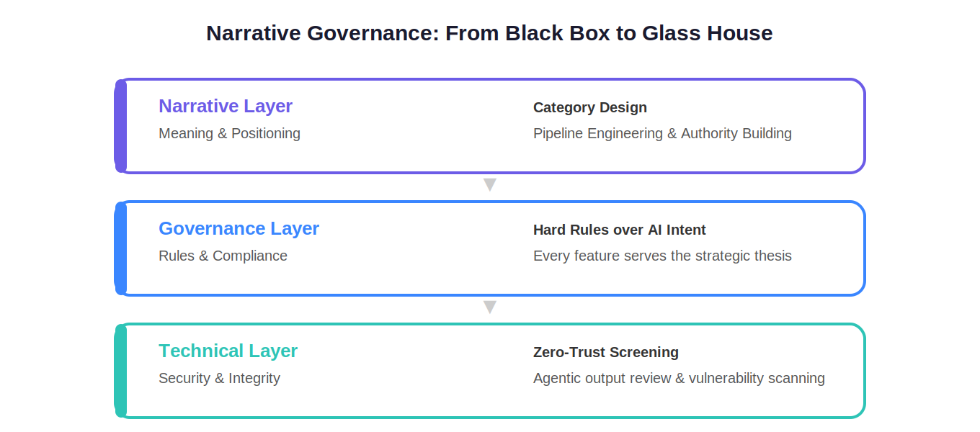This screenshot has width=980, height=432.
Task: Click the 'Category Design' bold label
Action: click(x=589, y=107)
